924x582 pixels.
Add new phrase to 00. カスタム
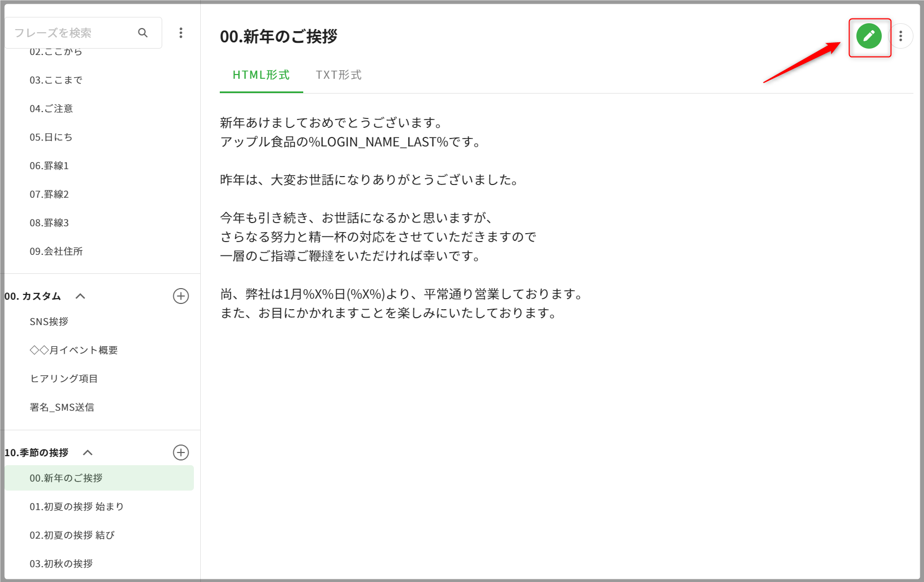pos(181,296)
